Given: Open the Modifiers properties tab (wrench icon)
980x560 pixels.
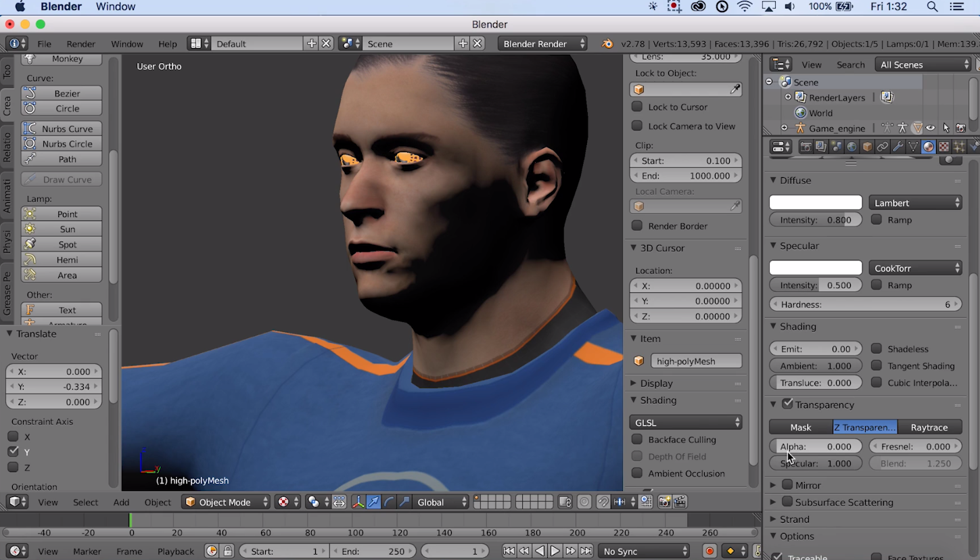Looking at the screenshot, I should point(898,147).
